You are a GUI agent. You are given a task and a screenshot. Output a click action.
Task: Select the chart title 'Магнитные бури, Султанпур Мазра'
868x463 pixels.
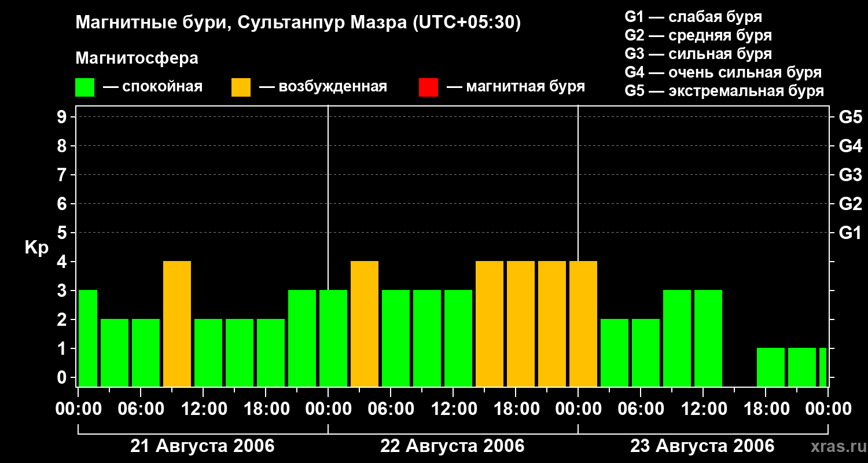tap(240, 23)
